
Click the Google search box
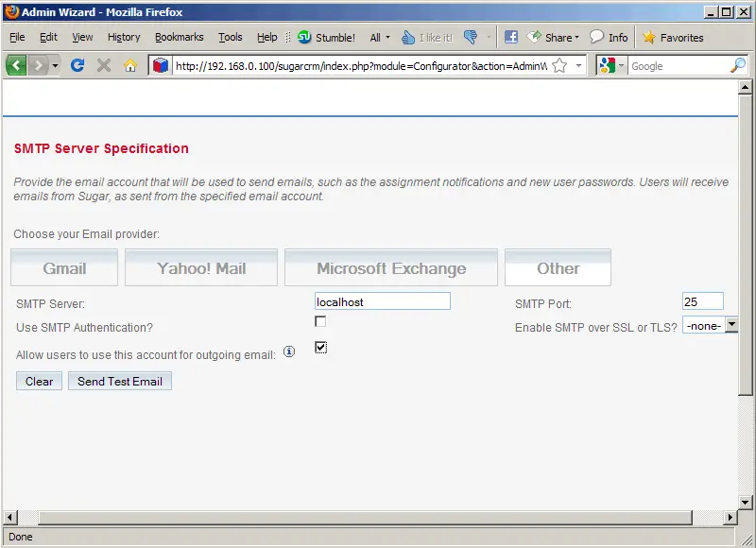pyautogui.click(x=679, y=66)
